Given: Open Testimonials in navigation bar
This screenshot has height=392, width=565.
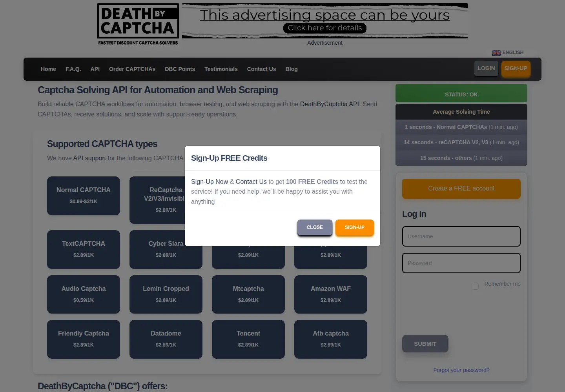Looking at the screenshot, I should coord(221,69).
